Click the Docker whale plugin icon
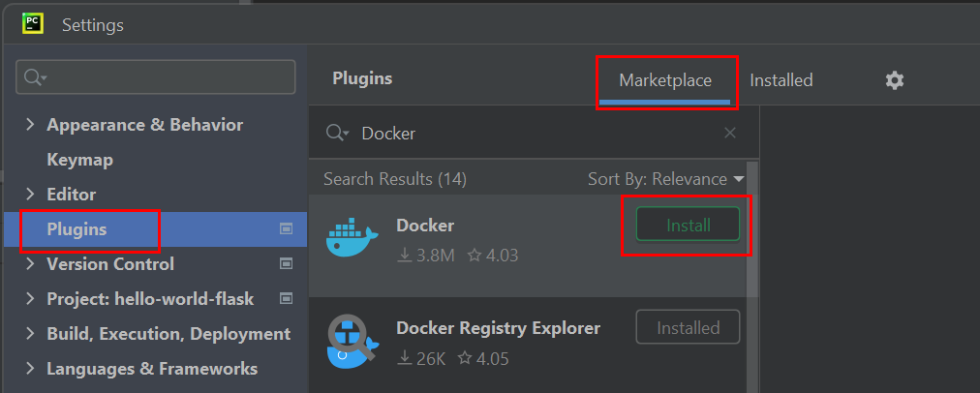The height and width of the screenshot is (393, 980). click(352, 237)
